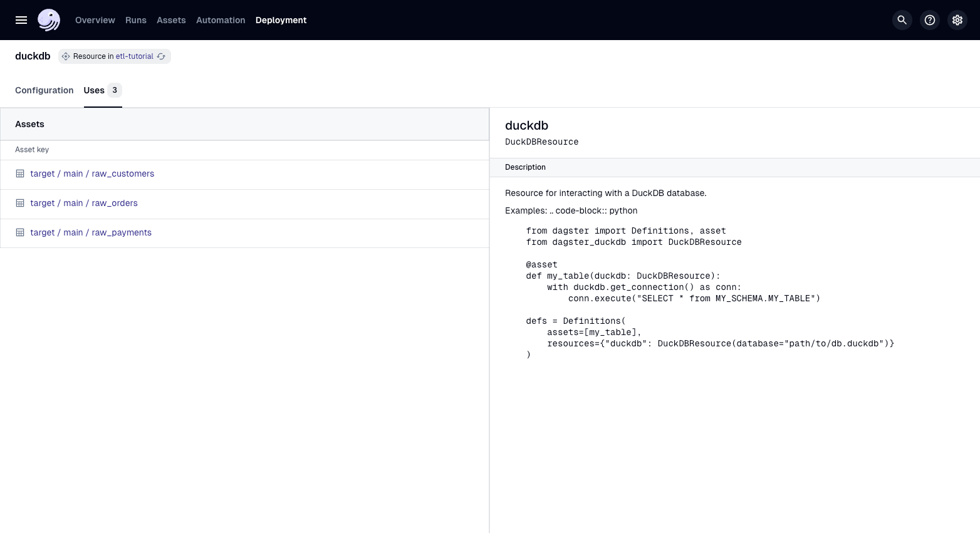Switch to the Configuration tab
The image size is (980, 533).
pos(44,90)
